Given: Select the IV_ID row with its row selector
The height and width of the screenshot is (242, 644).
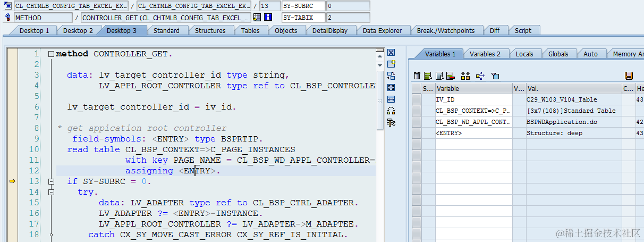Looking at the screenshot, I should 417,99.
